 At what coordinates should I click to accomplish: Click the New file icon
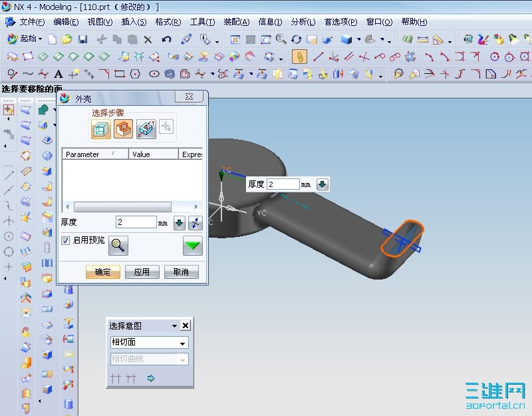pos(52,39)
